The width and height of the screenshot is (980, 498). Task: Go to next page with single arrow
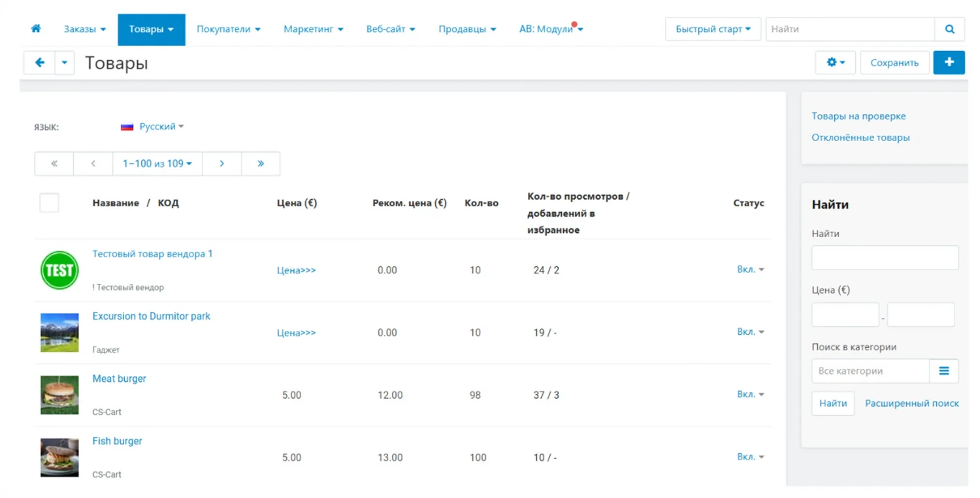point(221,164)
